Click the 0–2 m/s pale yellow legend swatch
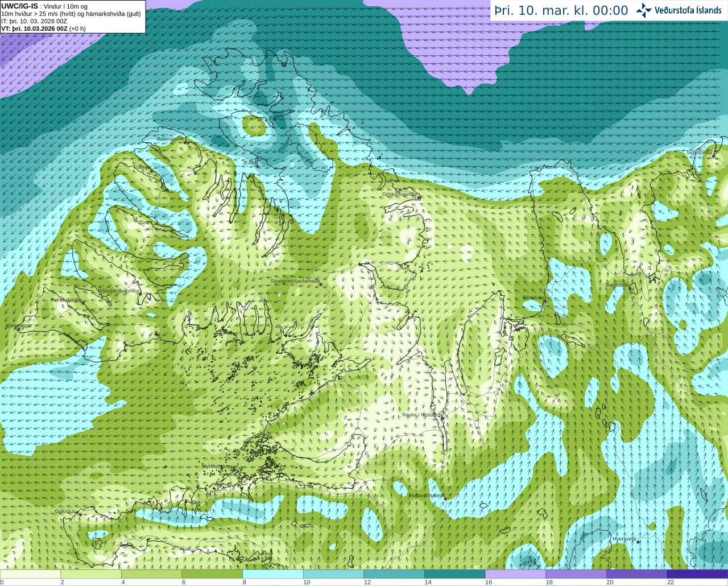This screenshot has height=586, width=728. point(30,574)
